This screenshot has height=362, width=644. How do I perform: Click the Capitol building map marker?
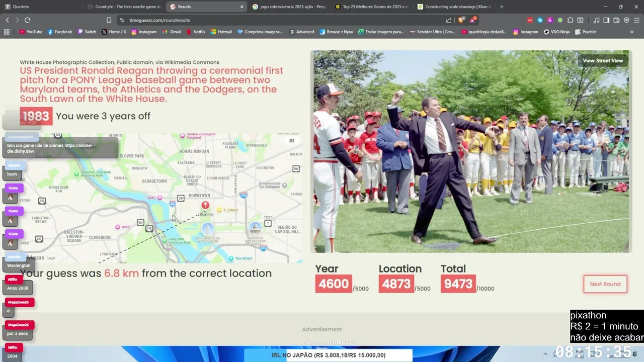256,227
